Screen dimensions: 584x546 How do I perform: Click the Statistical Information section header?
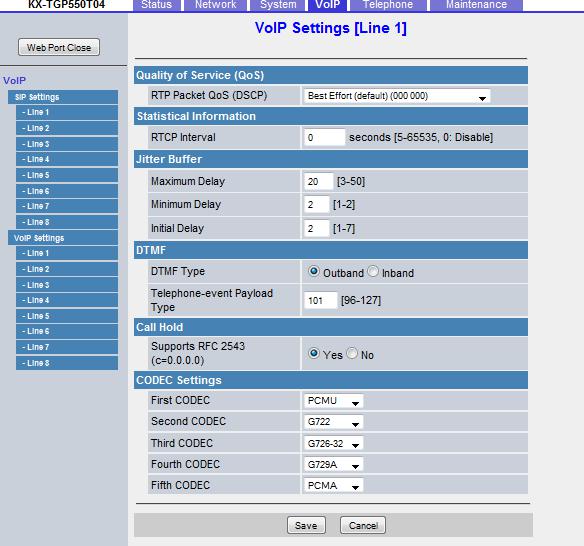331,116
